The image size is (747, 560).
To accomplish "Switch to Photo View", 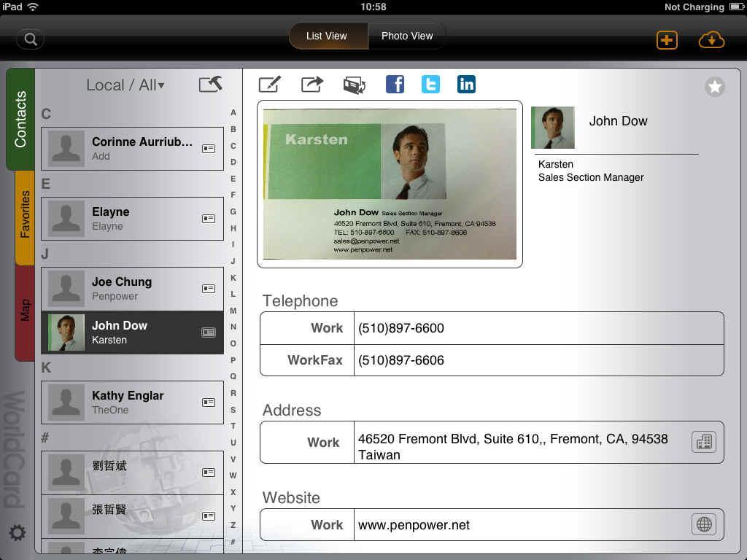I will click(x=406, y=36).
